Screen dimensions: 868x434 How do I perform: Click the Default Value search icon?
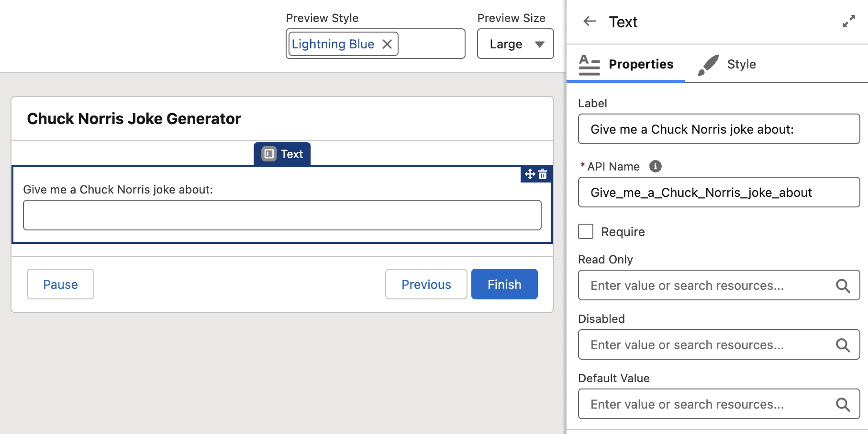pos(843,404)
